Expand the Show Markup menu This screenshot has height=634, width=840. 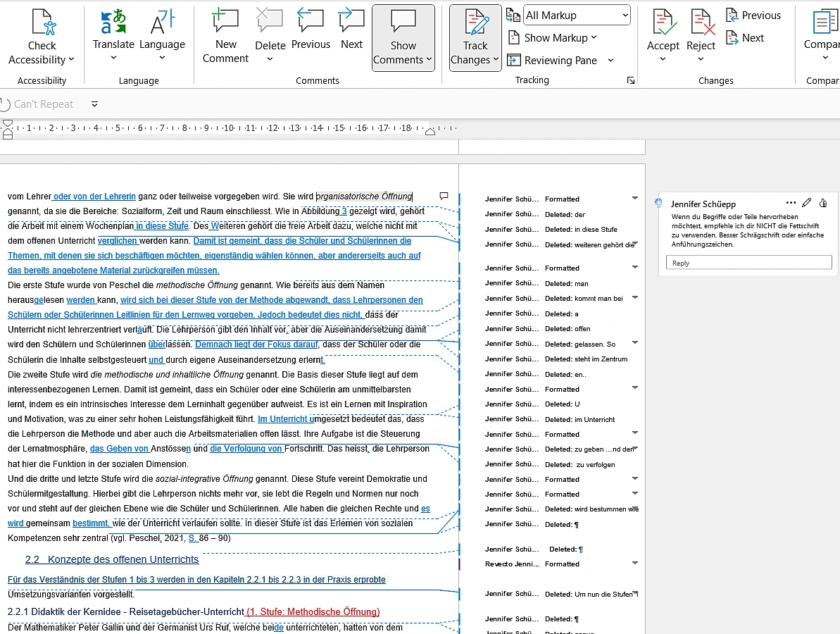552,38
